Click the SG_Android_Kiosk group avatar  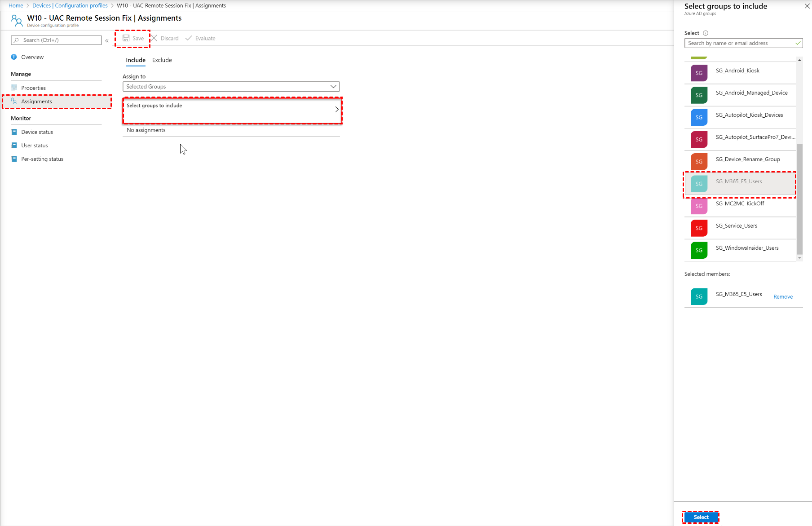tap(699, 73)
